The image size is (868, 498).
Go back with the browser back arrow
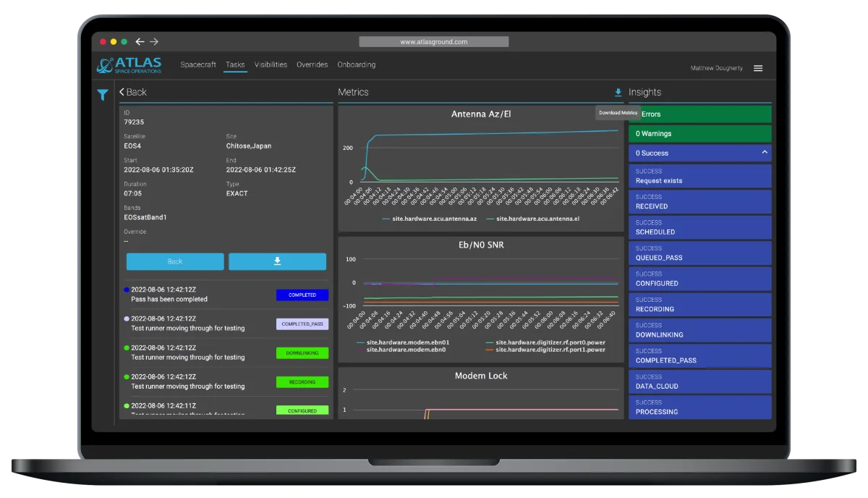tap(140, 42)
